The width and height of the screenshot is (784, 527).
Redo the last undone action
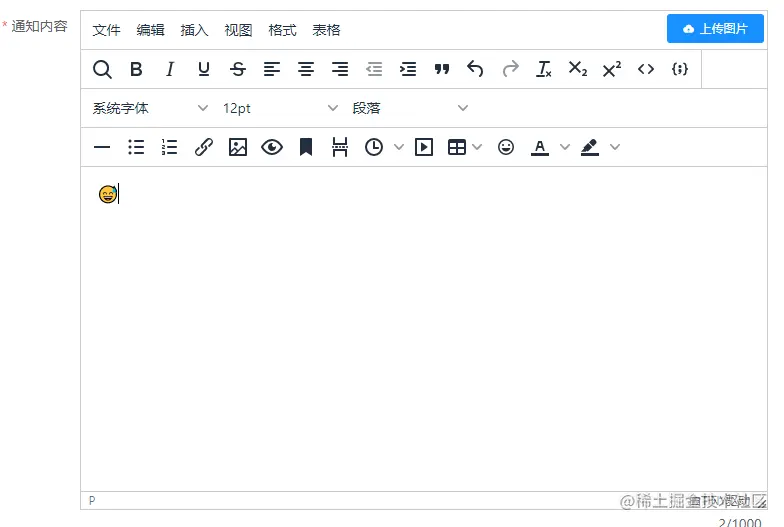tap(510, 69)
